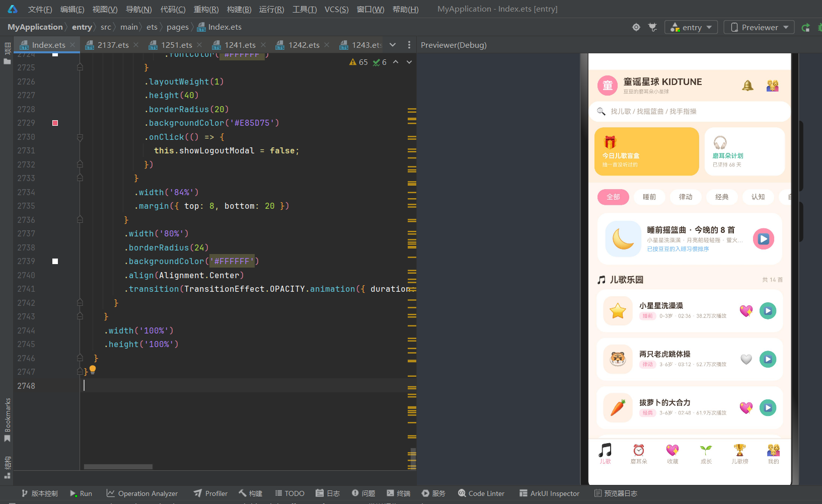
Task: Open the 构建(B) menu
Action: click(x=239, y=9)
